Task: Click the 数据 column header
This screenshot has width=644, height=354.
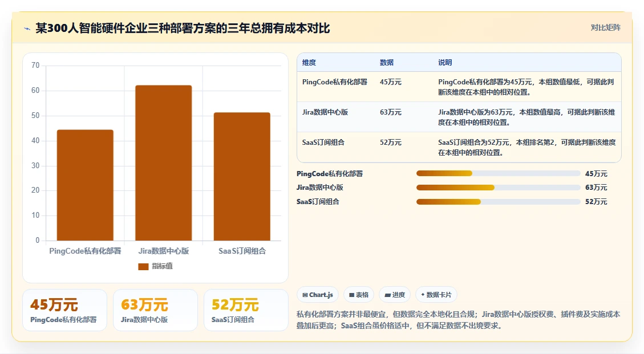Action: [x=387, y=63]
